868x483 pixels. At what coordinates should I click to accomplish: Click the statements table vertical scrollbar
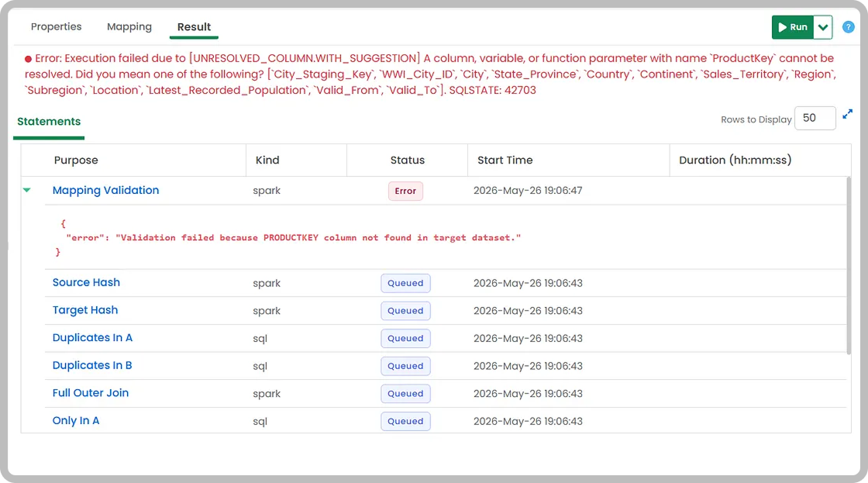pyautogui.click(x=849, y=265)
